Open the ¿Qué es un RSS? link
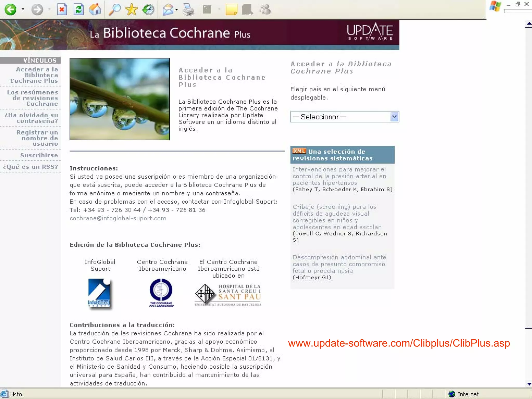This screenshot has height=399, width=532. pos(30,167)
